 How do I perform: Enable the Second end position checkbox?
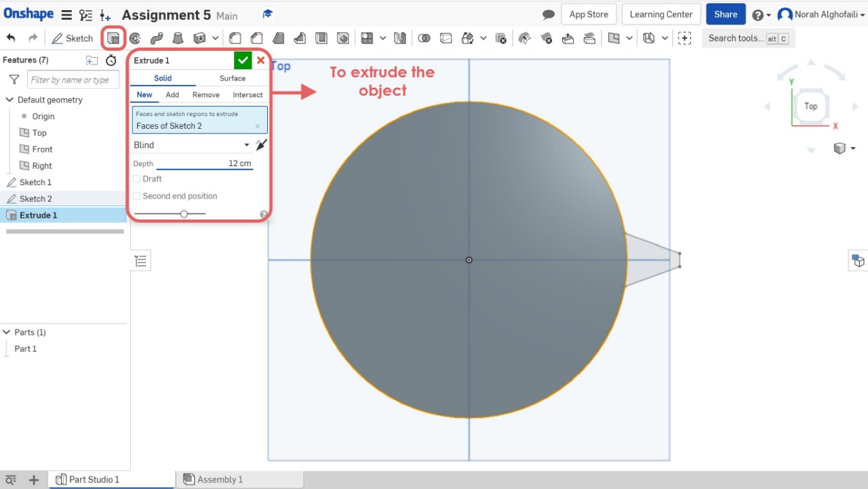(x=137, y=196)
